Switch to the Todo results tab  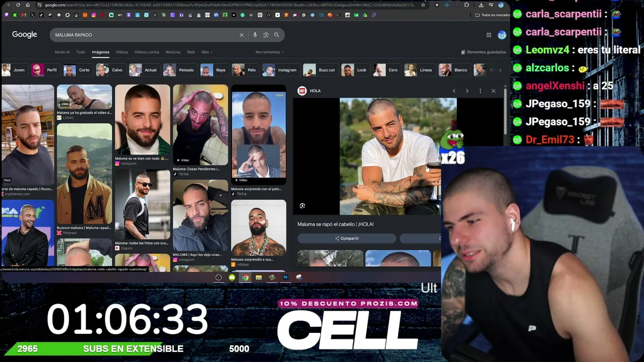point(80,52)
